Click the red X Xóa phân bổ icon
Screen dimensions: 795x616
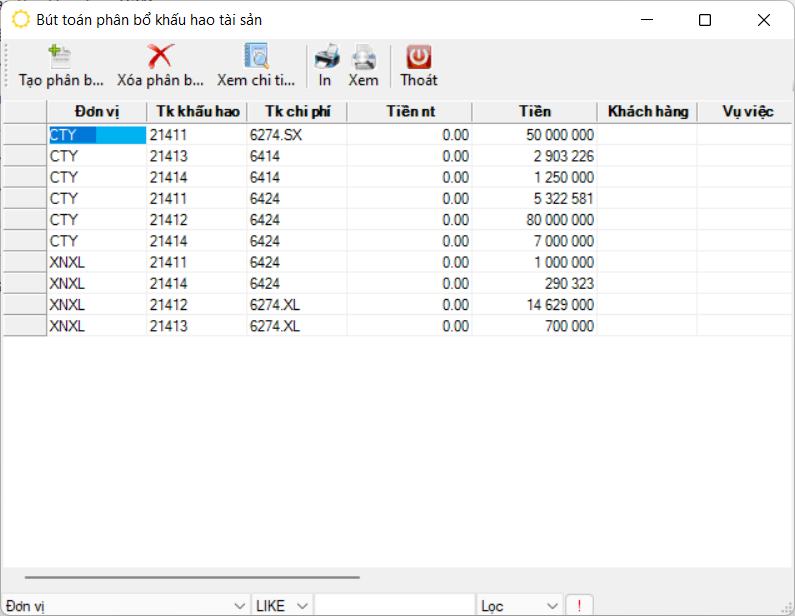[159, 57]
